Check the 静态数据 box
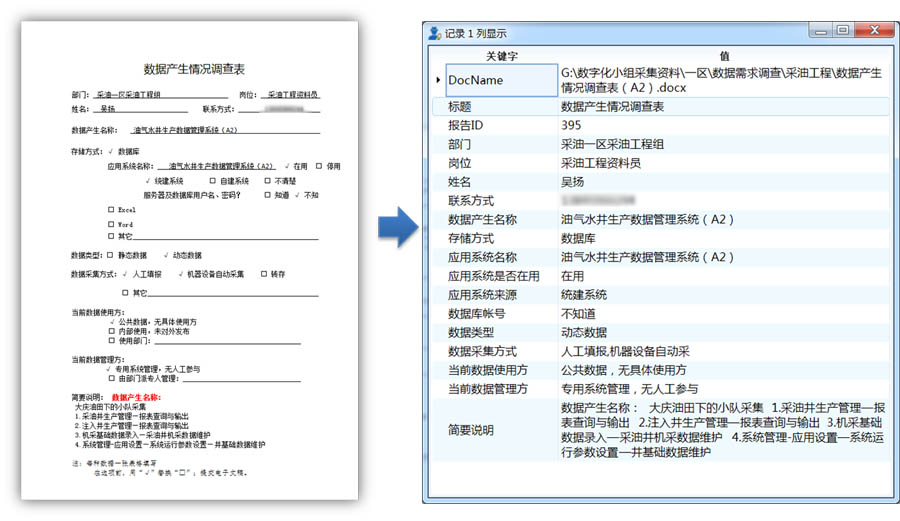The width and height of the screenshot is (900, 521). [x=110, y=255]
